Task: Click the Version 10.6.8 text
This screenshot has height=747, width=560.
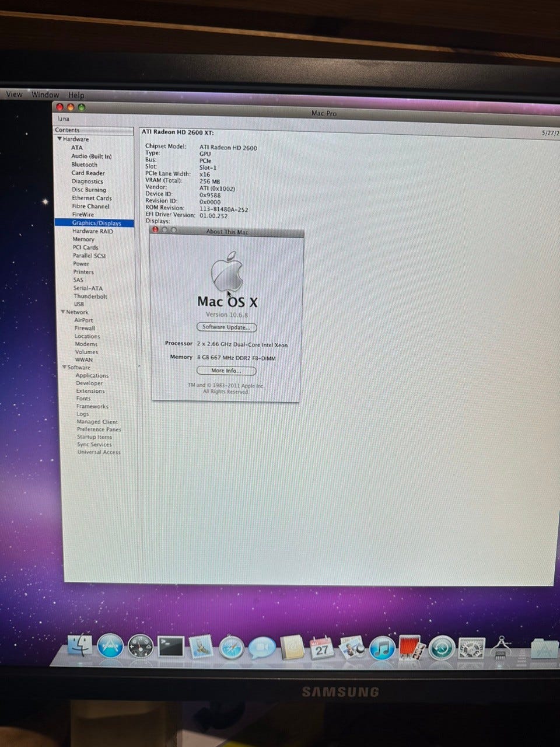Action: (x=227, y=315)
